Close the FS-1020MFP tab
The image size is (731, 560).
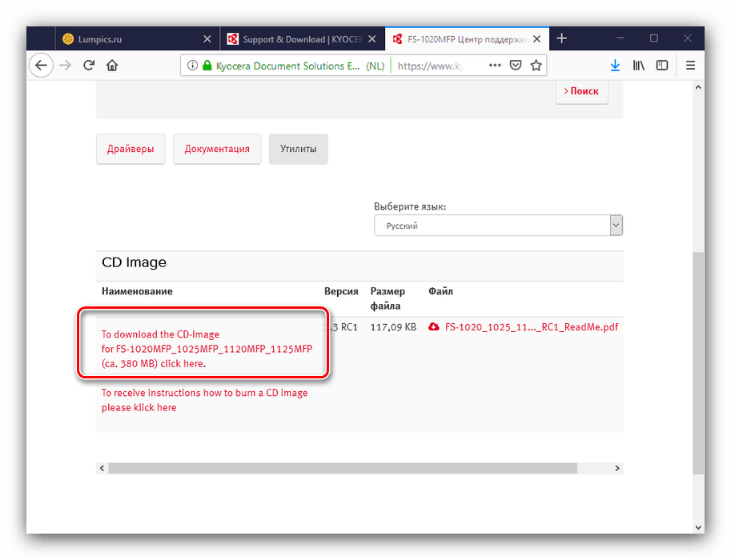pos(537,39)
